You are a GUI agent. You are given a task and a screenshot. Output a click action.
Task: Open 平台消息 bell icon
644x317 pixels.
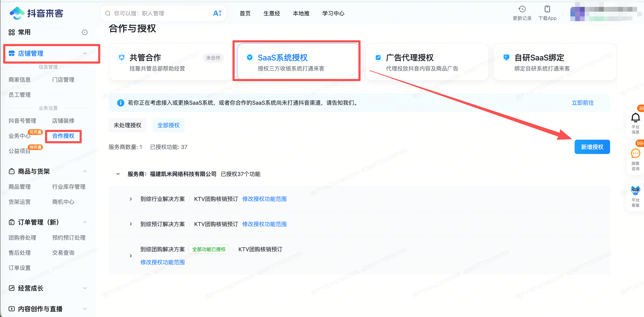[636, 117]
